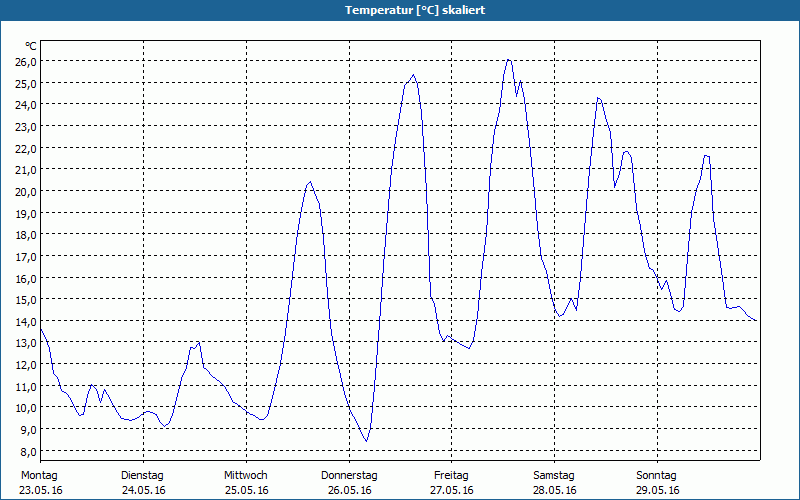
Task: Select the Sonntag 29.05.16 axis label
Action: (657, 483)
